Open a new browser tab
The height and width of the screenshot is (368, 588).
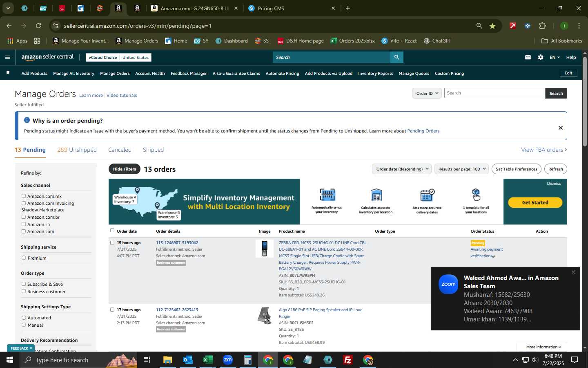pyautogui.click(x=348, y=8)
